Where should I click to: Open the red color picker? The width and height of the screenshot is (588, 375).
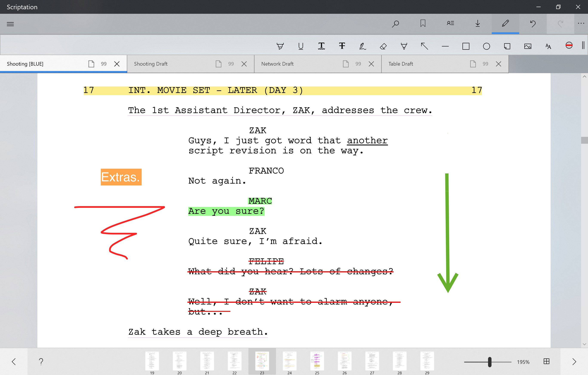click(x=569, y=45)
